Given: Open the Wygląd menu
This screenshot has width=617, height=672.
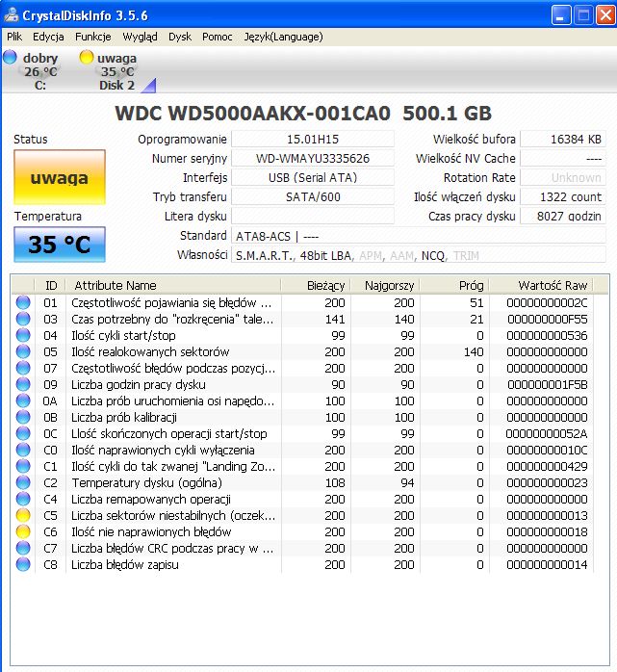Looking at the screenshot, I should (x=141, y=37).
